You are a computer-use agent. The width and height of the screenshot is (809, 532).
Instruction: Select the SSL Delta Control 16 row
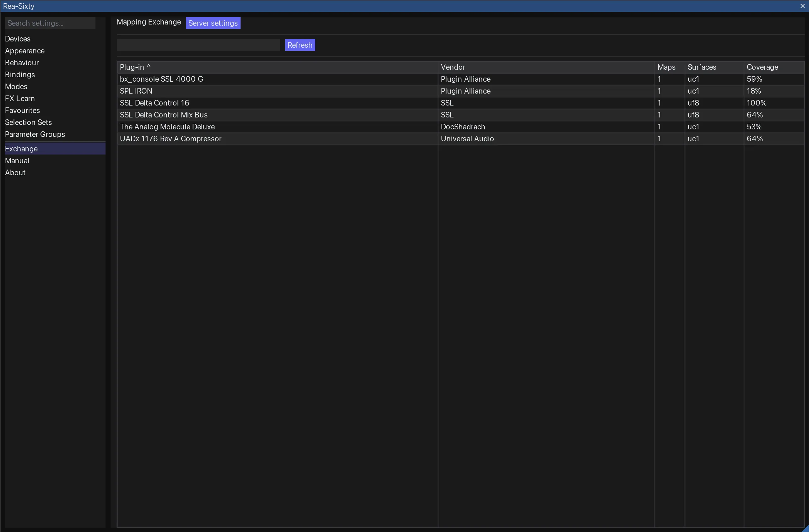tap(461, 103)
